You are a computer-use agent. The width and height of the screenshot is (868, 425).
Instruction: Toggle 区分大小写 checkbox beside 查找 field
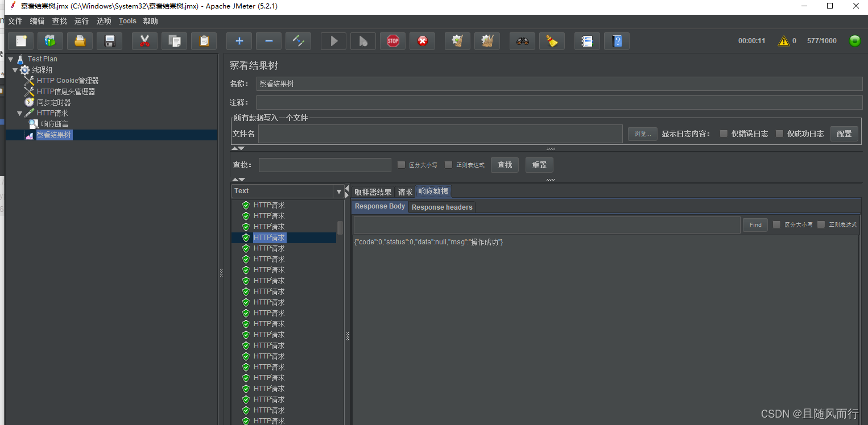coord(401,165)
